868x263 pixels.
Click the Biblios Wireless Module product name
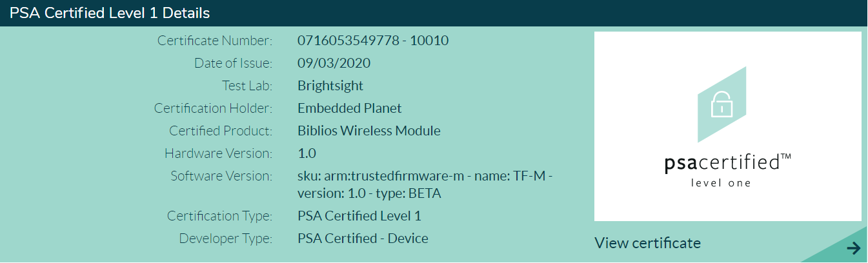point(369,131)
